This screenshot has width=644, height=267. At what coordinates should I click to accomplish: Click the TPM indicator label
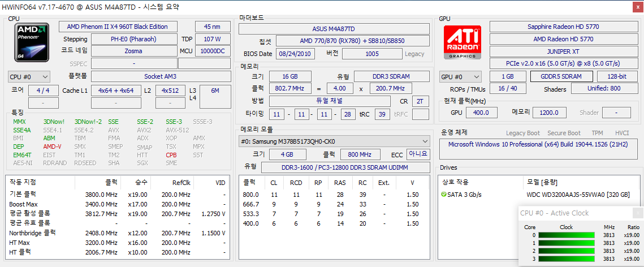click(598, 133)
